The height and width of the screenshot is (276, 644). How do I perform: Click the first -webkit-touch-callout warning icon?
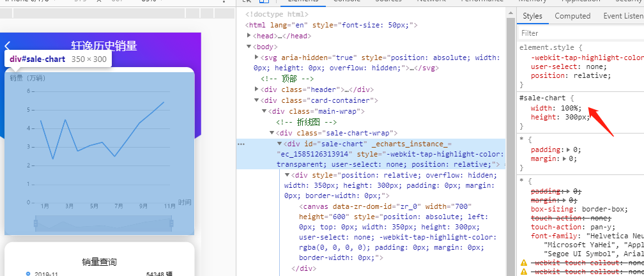tap(524, 263)
